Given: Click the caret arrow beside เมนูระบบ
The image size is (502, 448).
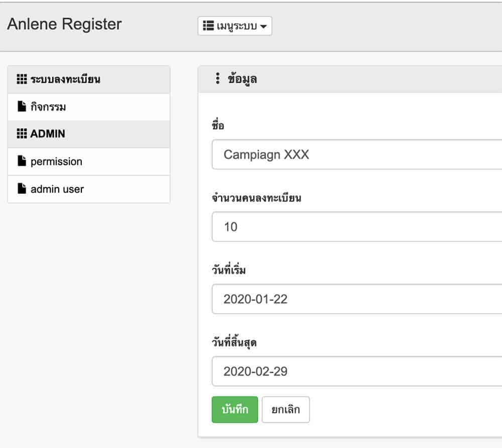Looking at the screenshot, I should click(263, 26).
